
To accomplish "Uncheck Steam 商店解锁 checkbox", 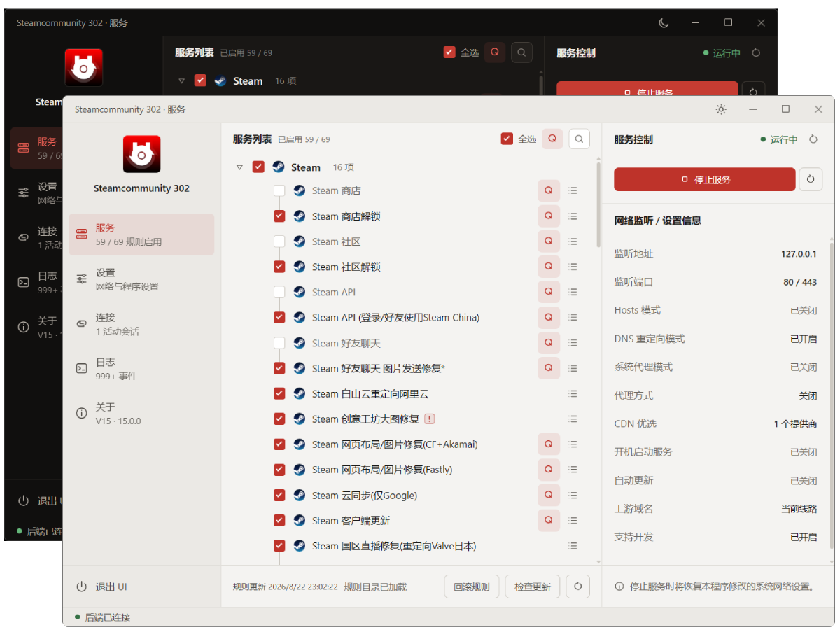I will point(279,216).
